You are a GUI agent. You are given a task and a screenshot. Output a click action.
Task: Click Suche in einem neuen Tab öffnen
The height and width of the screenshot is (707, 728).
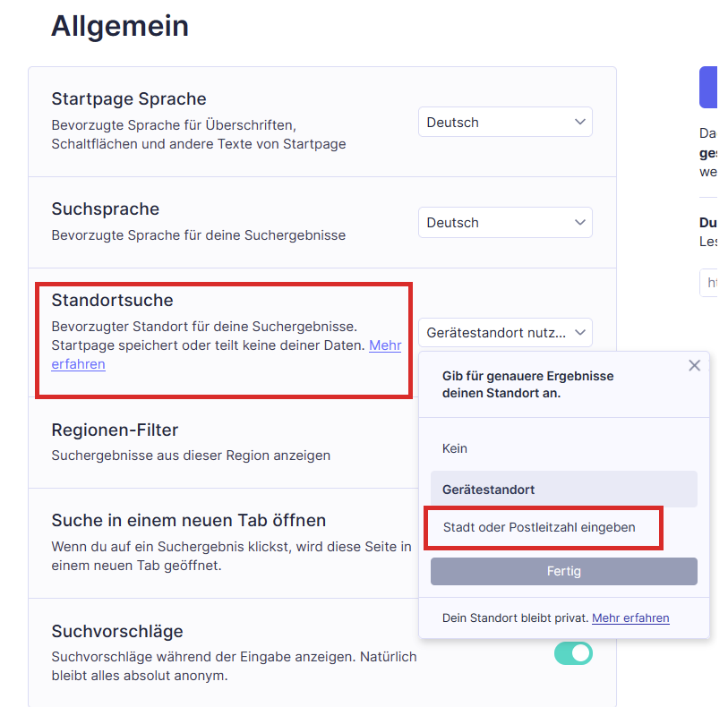(189, 521)
